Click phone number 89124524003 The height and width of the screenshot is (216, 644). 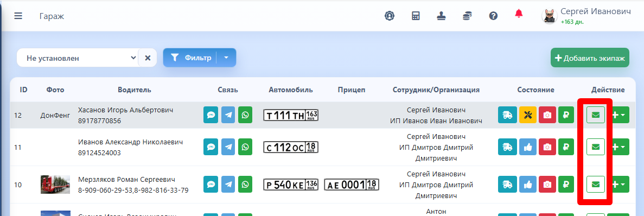[99, 153]
